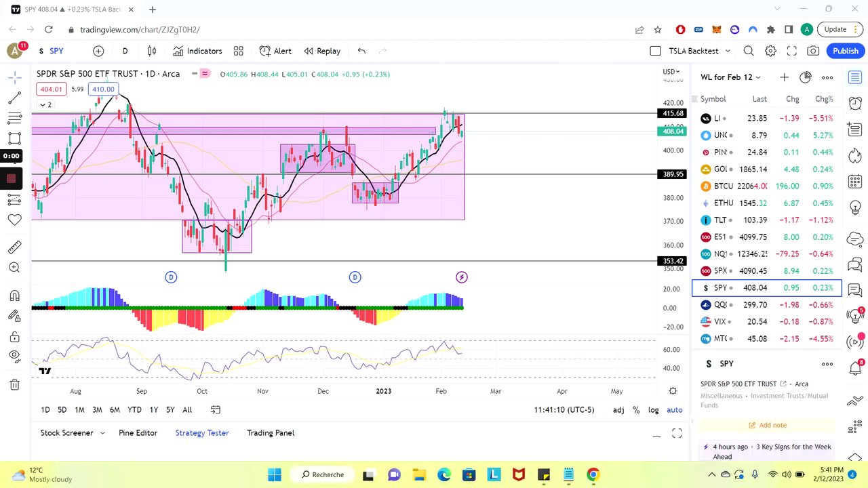Select the 5Y time range

170,409
